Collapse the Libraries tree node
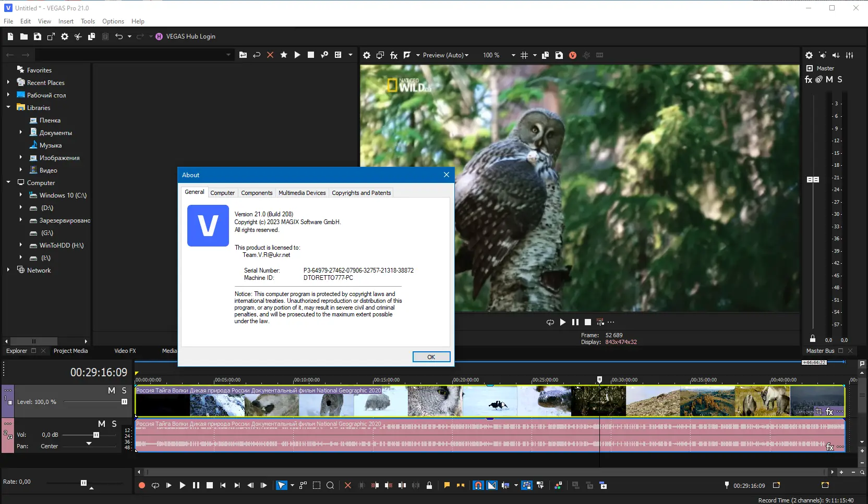Screen dimensions: 868x504 (x=8, y=107)
